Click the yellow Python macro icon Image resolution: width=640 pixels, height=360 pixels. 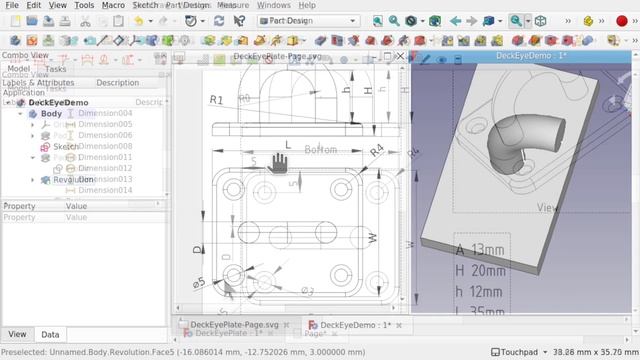pyautogui.click(x=588, y=21)
